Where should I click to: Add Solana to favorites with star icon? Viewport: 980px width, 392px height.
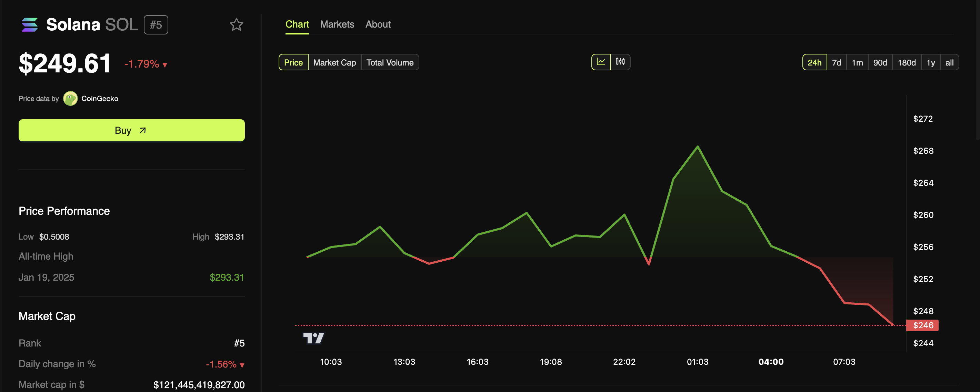(x=236, y=25)
